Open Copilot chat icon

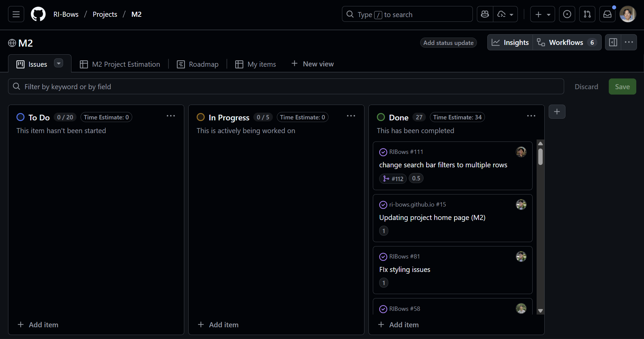pos(485,14)
